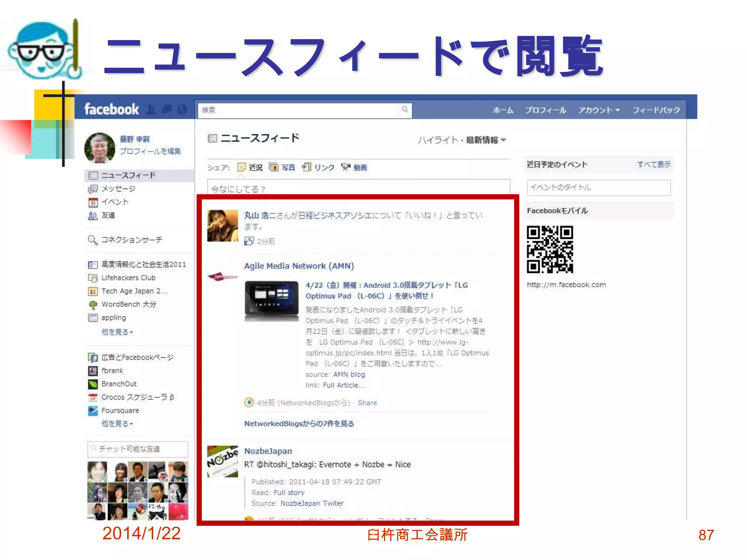Screen dimensions: 747x560
Task: Expand 他を見る under groups list
Action: click(117, 332)
